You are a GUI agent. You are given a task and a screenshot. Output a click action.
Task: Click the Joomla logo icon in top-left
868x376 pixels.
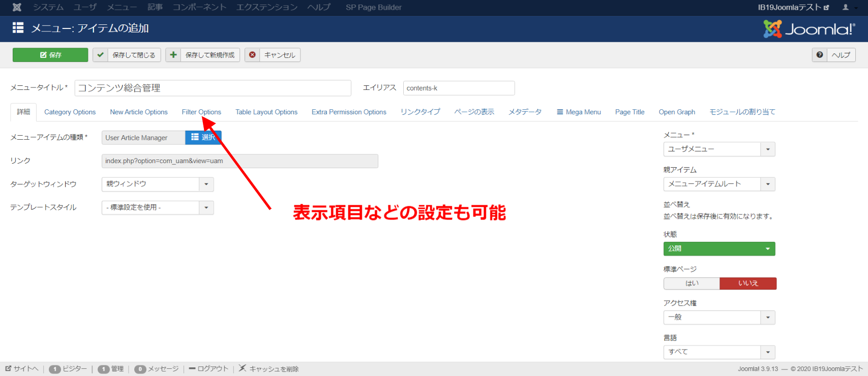click(17, 7)
